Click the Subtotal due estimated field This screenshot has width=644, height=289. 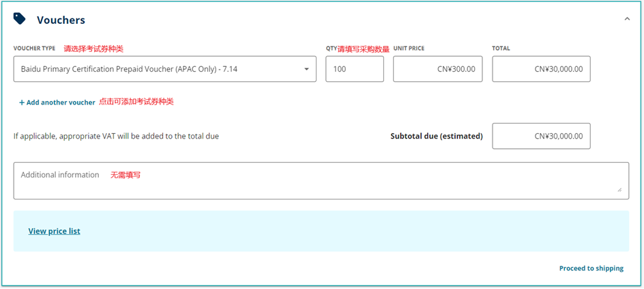click(x=541, y=136)
